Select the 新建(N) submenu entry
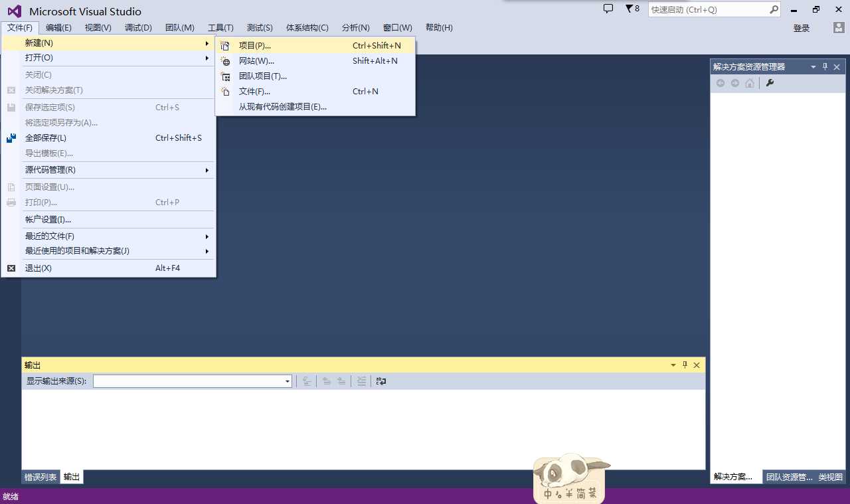 (109, 43)
